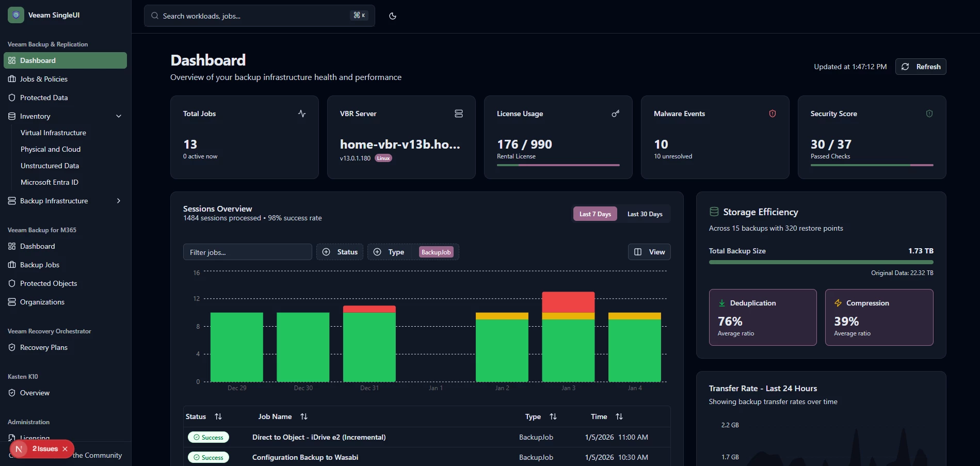Sort table by Job Name column

tap(283, 416)
